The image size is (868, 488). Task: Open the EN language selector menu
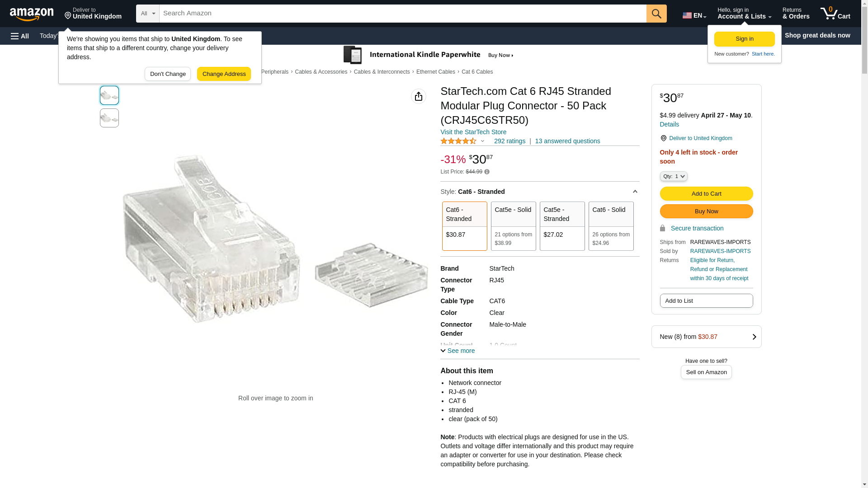pos(694,15)
